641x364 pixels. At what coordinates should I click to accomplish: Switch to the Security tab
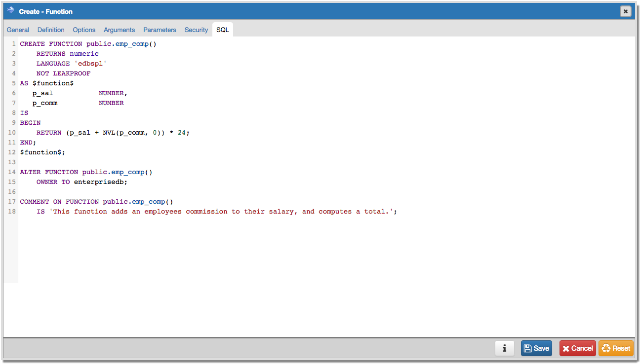196,30
